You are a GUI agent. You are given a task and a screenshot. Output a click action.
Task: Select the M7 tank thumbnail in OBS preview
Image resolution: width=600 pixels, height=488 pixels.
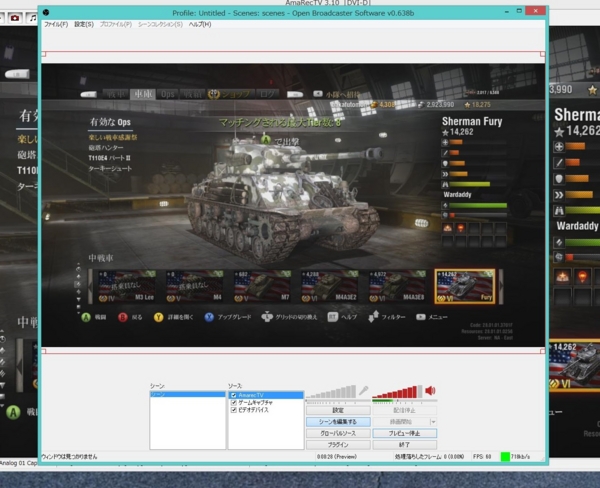pos(262,286)
